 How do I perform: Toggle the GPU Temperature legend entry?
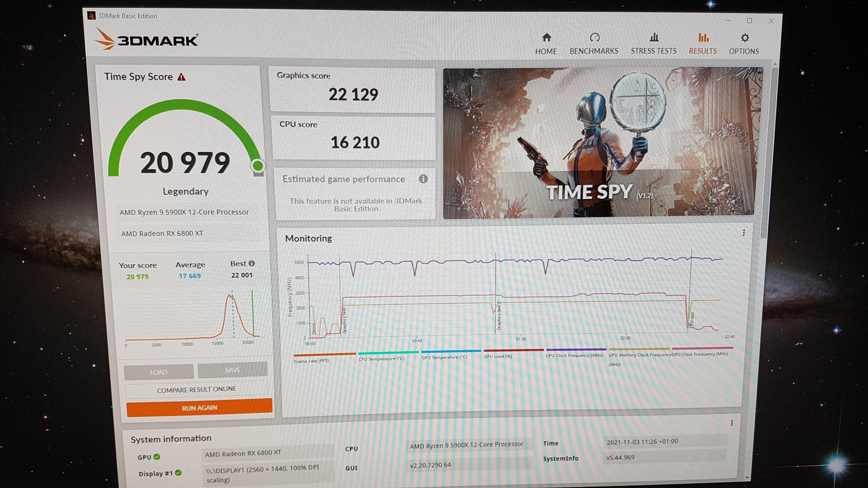pyautogui.click(x=451, y=355)
